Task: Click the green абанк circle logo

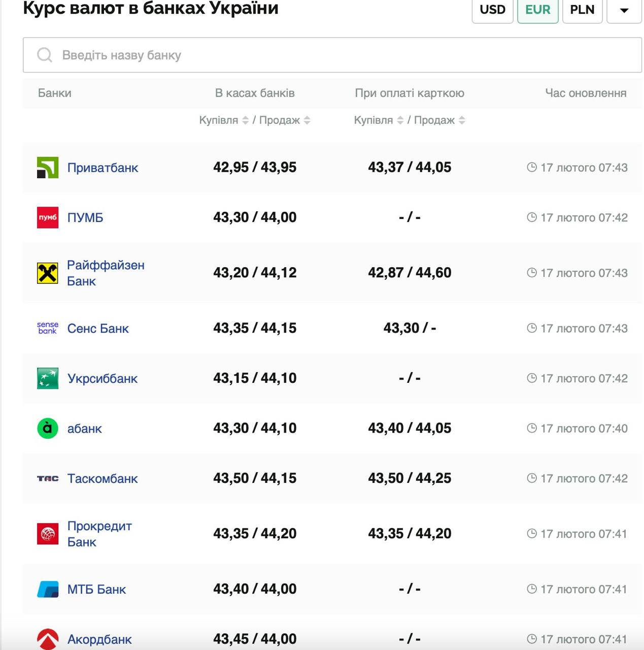Action: click(48, 428)
